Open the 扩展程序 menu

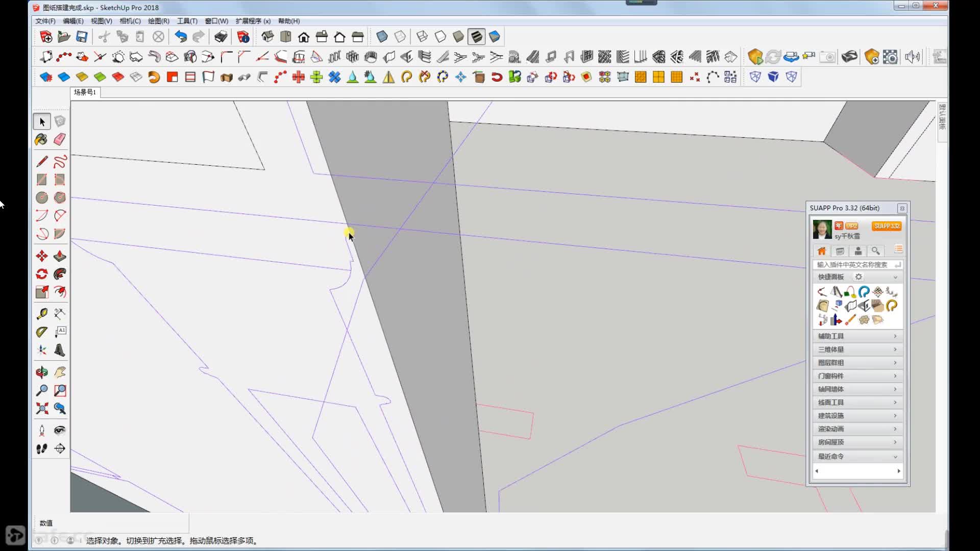coord(253,21)
